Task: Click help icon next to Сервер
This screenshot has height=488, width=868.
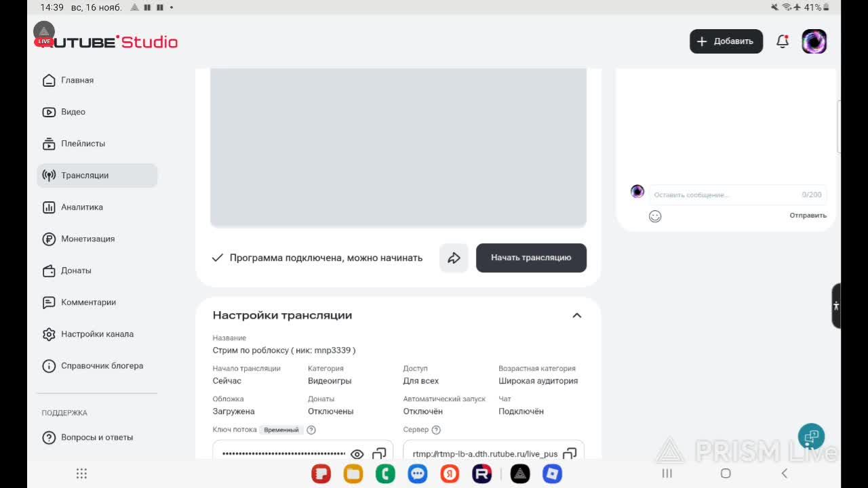Action: [436, 430]
